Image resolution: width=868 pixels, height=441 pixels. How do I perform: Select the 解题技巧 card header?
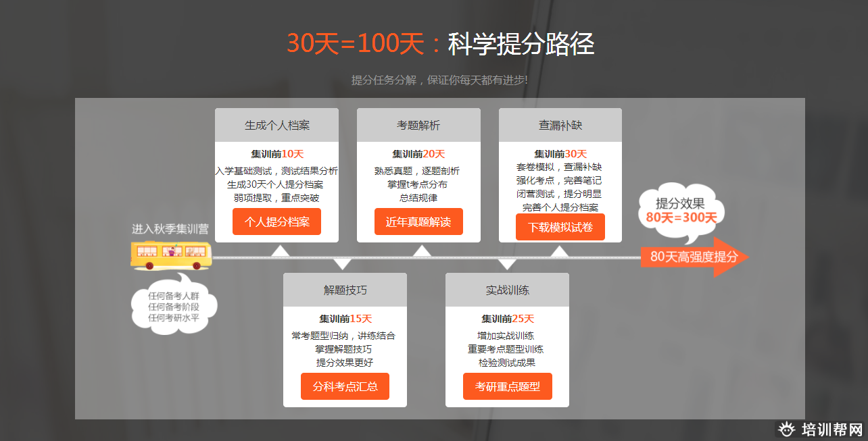345,290
